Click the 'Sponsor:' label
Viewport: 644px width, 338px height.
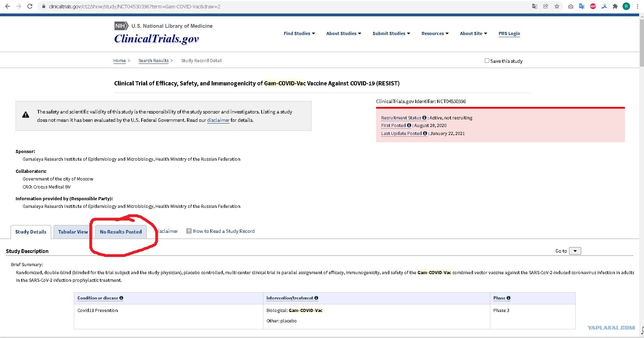click(x=25, y=152)
